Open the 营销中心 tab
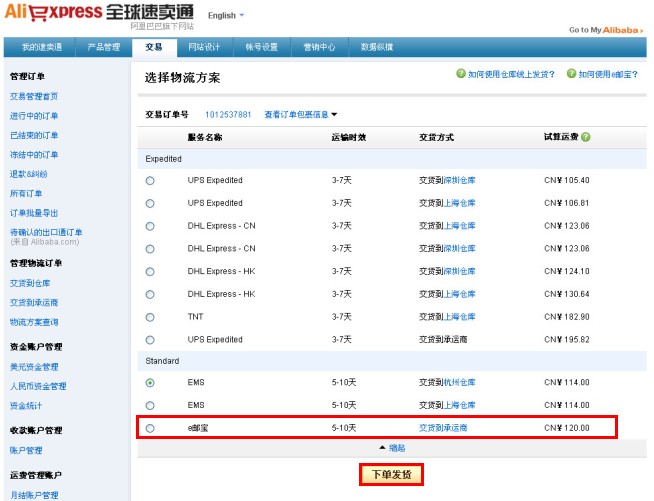The image size is (654, 501). 319,47
